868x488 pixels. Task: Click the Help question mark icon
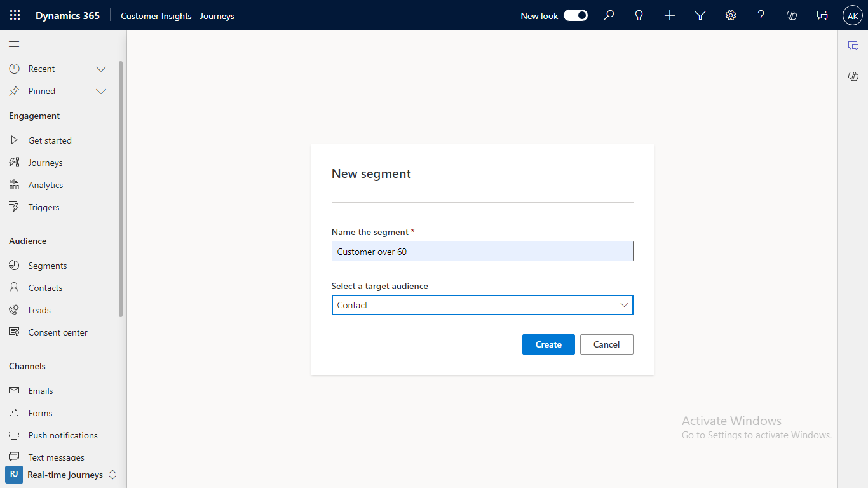click(x=761, y=15)
